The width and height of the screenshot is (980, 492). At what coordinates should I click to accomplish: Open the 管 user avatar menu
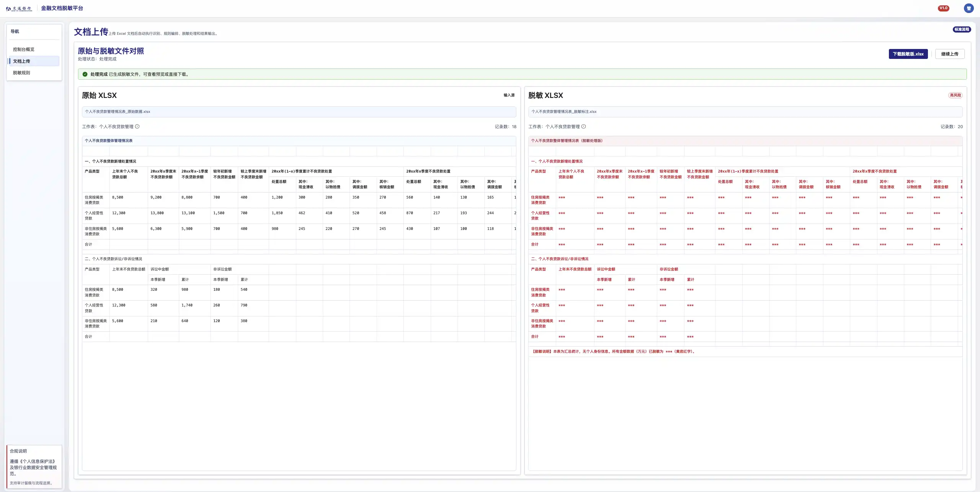coord(969,8)
